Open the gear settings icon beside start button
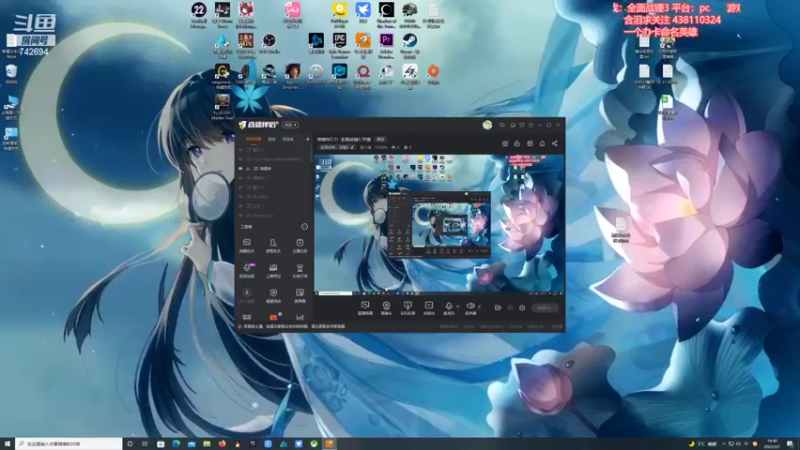Image resolution: width=800 pixels, height=450 pixels. [x=522, y=308]
